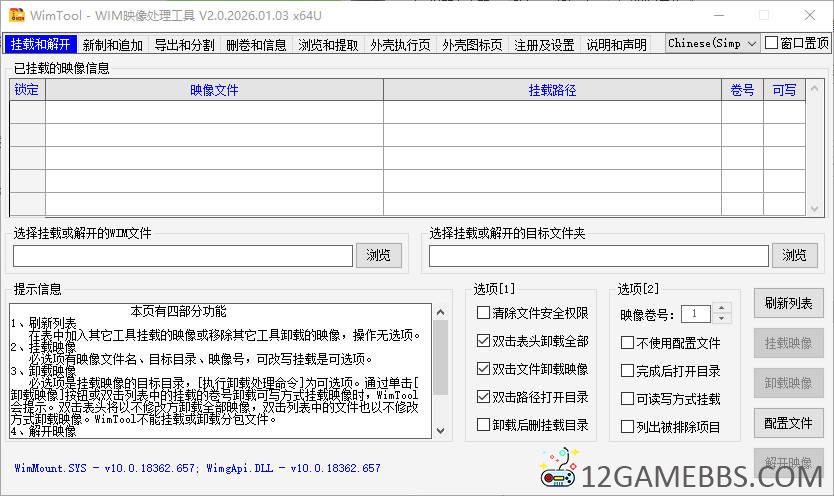
Task: Uncheck 双击表头卸载全部
Action: (x=484, y=341)
